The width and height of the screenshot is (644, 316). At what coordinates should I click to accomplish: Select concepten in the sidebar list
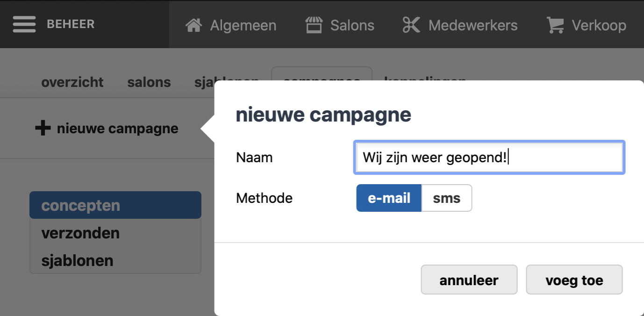coord(115,205)
